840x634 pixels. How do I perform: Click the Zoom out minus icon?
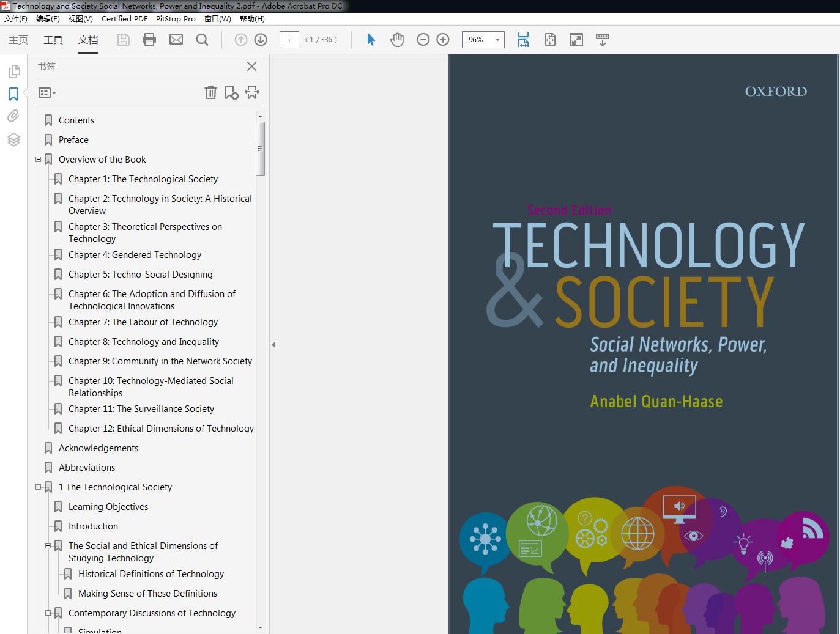click(423, 40)
